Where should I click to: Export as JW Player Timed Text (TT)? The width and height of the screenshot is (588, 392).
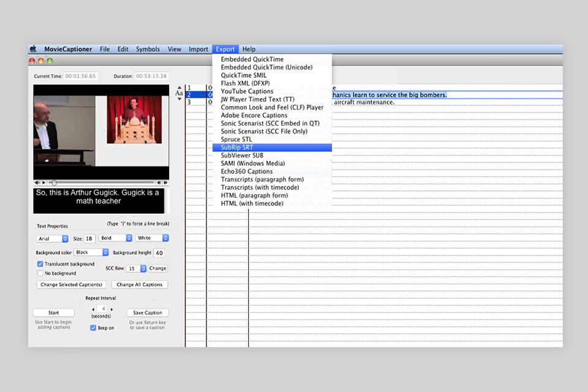272,99
